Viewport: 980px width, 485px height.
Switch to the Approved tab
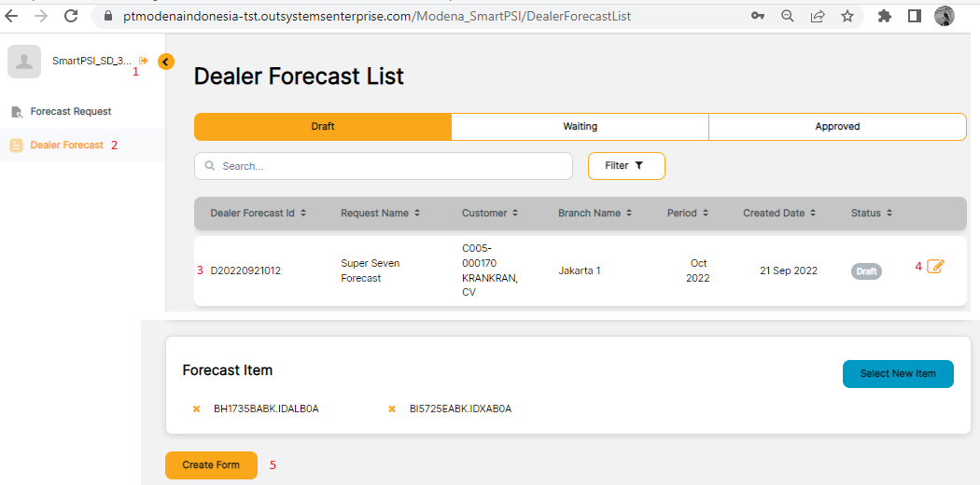(x=837, y=127)
